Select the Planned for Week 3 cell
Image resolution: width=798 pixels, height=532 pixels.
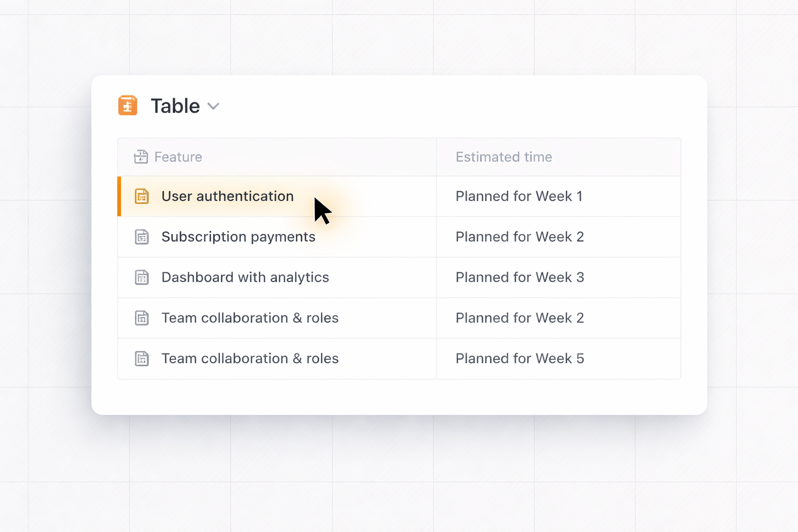[x=520, y=277]
